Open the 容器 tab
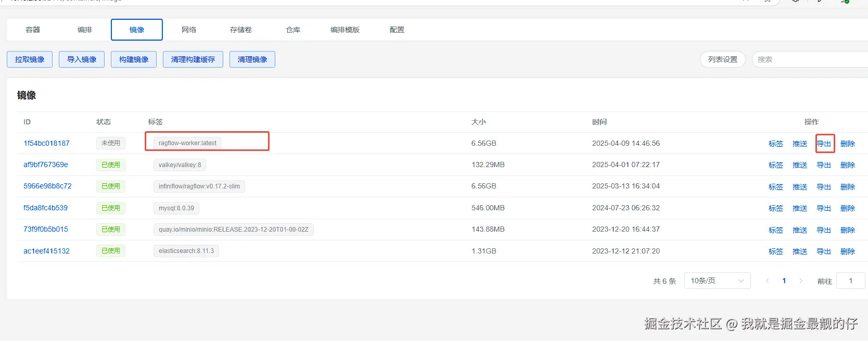 (x=33, y=30)
